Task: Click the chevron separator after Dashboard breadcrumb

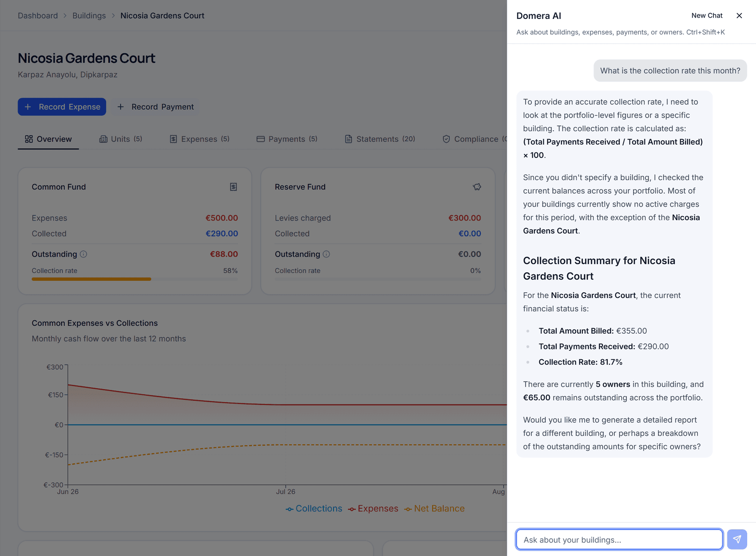Action: click(x=65, y=16)
